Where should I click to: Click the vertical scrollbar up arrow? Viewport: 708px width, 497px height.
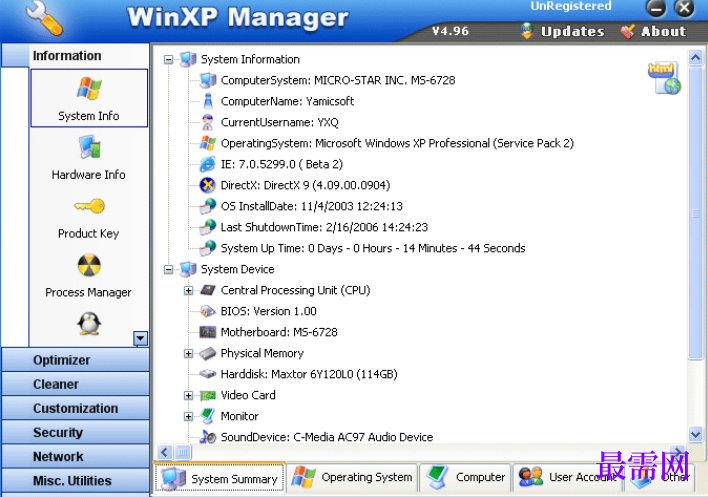point(695,58)
